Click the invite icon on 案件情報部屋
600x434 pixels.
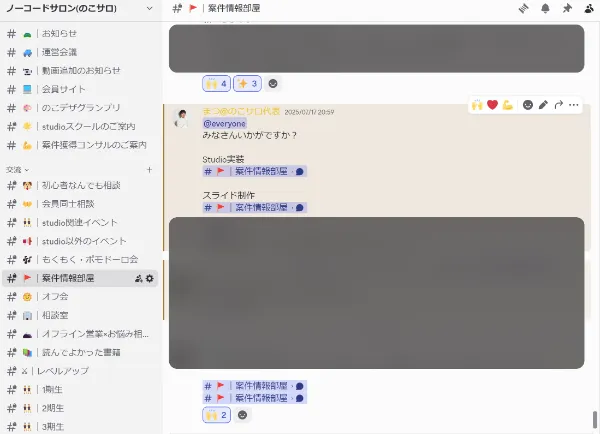pos(139,279)
